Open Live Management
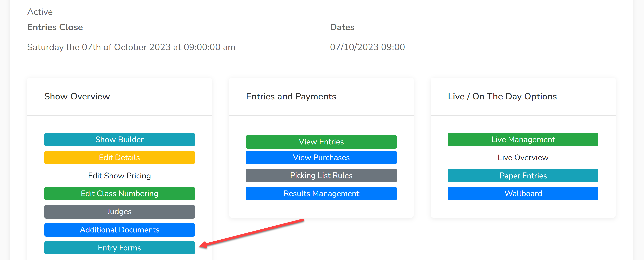Viewport: 644px width, 260px height. pos(523,140)
